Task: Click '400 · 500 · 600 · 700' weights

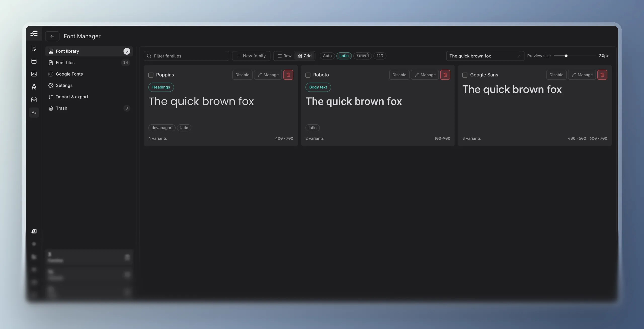Action: click(587, 138)
